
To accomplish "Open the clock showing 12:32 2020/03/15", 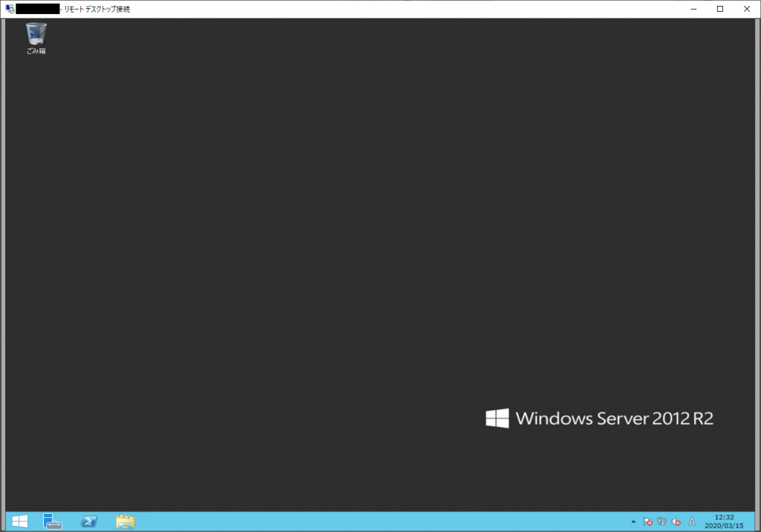I will click(724, 522).
